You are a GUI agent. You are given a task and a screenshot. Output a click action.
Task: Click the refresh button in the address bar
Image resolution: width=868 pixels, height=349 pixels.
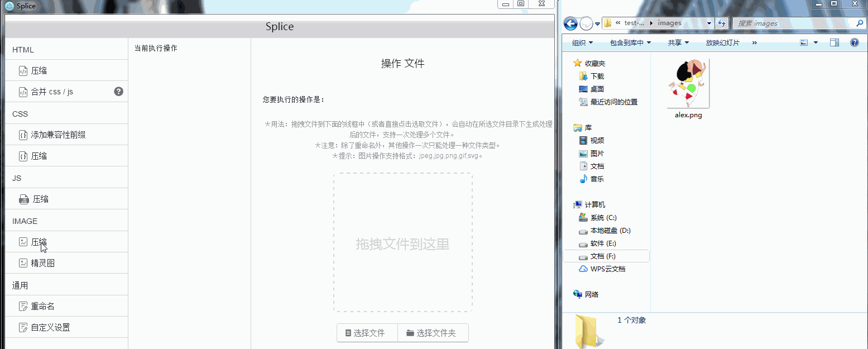click(x=722, y=23)
